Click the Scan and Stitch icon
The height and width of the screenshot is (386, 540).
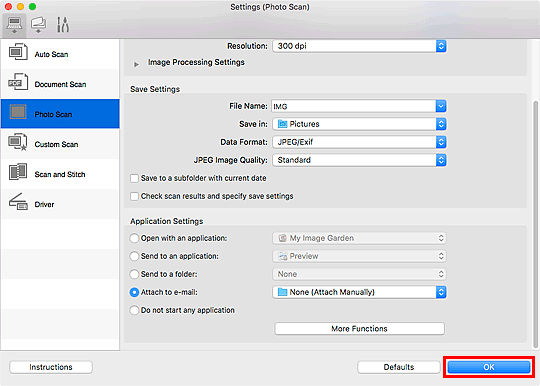pyautogui.click(x=18, y=172)
